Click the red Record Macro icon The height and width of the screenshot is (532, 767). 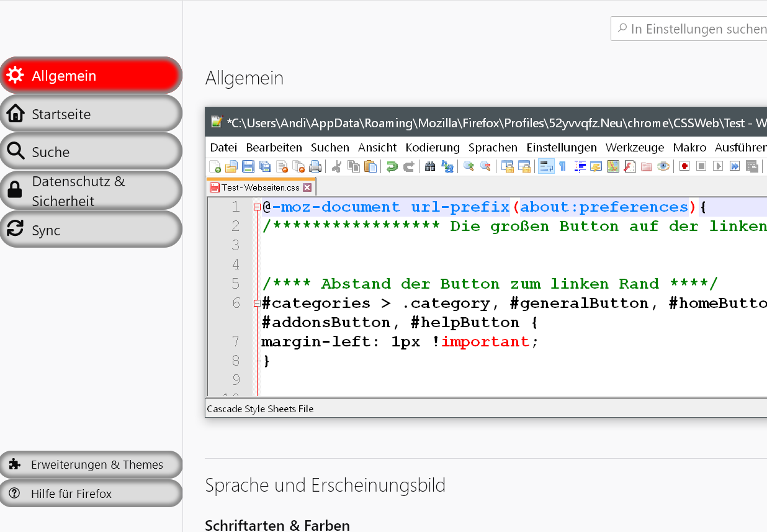684,166
